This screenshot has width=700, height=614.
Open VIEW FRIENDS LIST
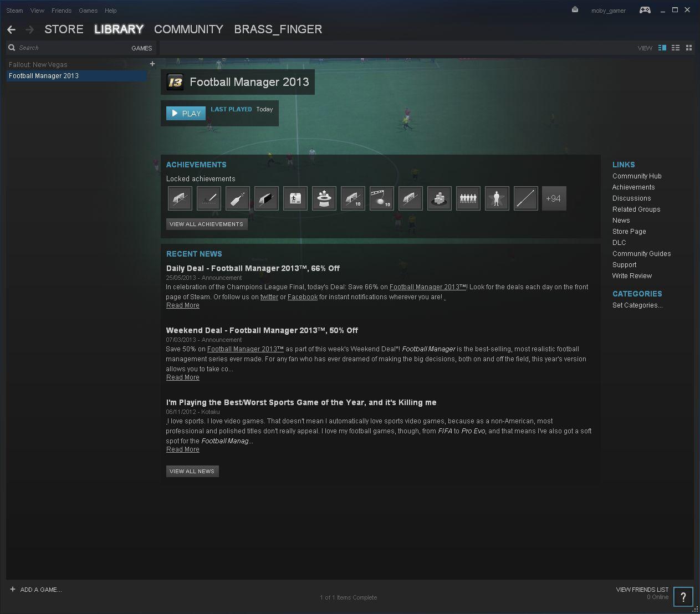click(x=642, y=590)
